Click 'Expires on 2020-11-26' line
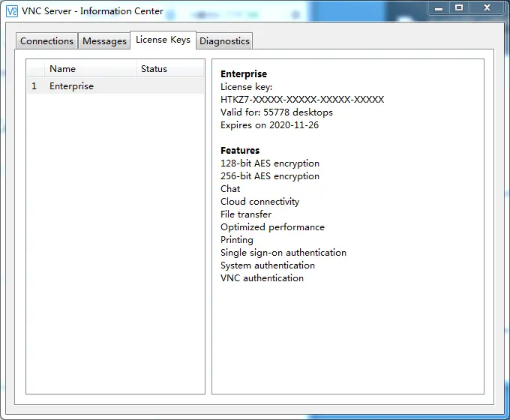The width and height of the screenshot is (510, 420). click(x=270, y=125)
